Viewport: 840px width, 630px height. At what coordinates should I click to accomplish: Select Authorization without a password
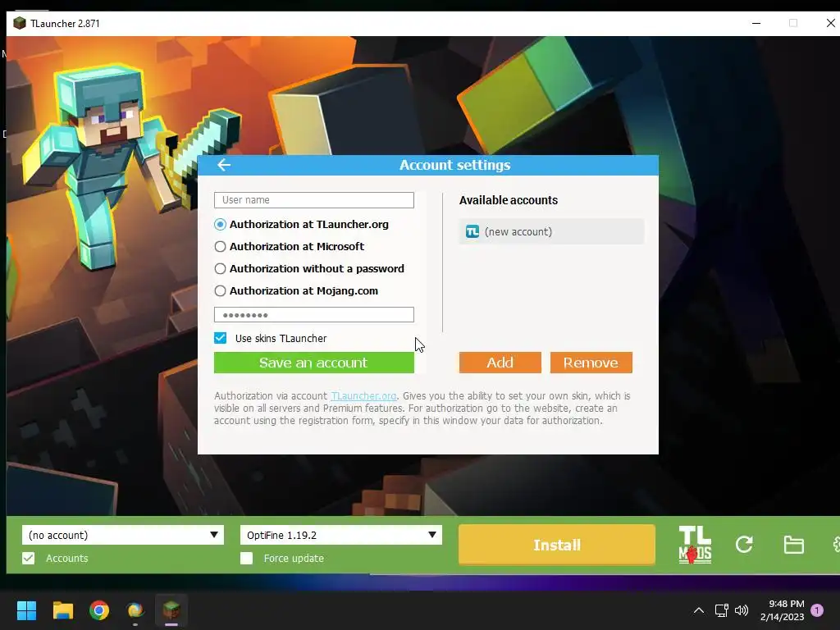coord(309,268)
